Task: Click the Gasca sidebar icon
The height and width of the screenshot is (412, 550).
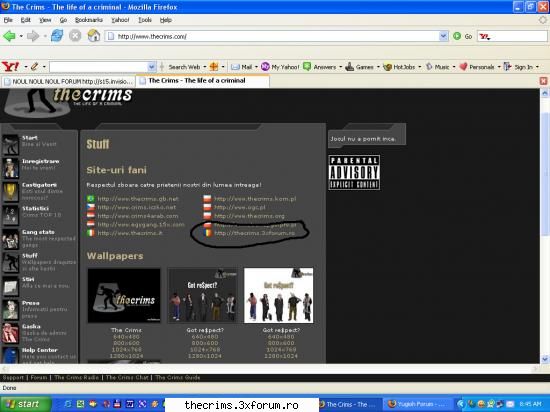Action: click(x=11, y=333)
